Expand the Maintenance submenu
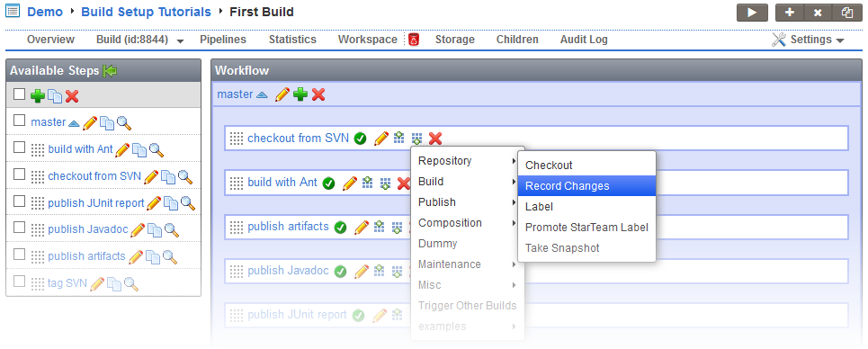 [467, 264]
